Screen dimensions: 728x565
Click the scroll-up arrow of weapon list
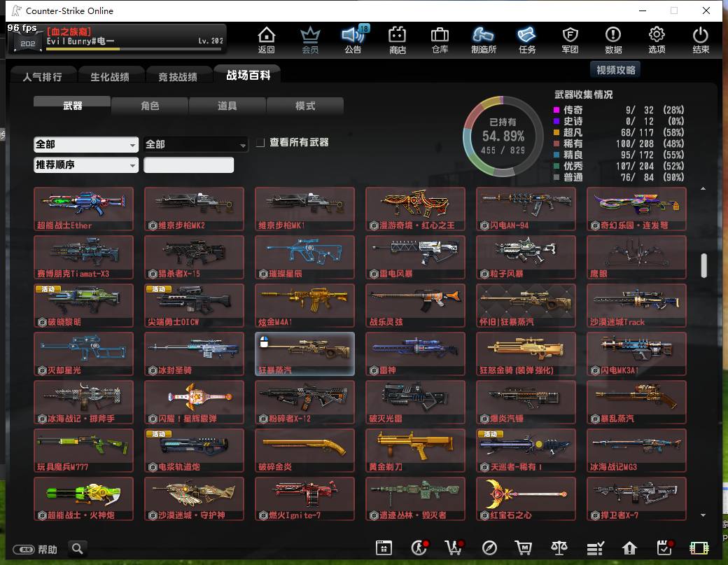[x=703, y=188]
